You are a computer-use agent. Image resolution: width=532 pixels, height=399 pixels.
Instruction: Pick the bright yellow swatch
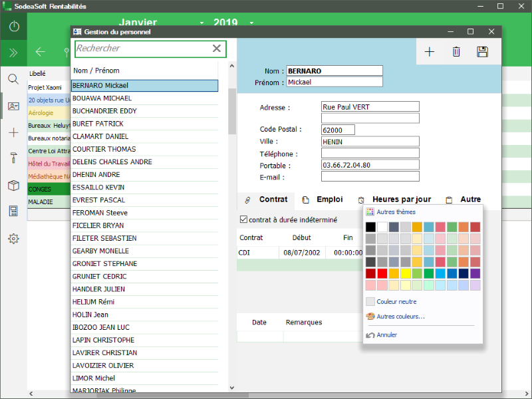(406, 273)
